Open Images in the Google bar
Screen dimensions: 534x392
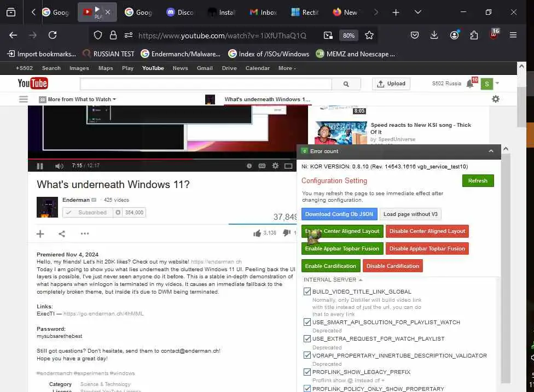tap(79, 68)
